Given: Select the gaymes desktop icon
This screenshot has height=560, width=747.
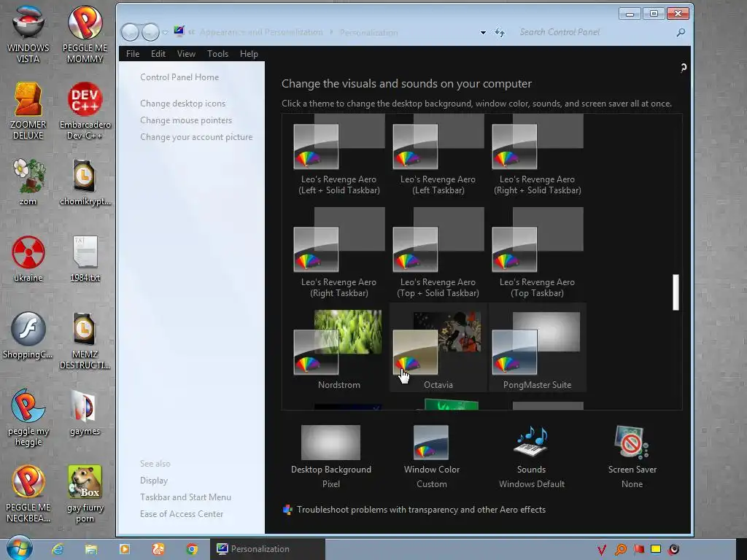Looking at the screenshot, I should click(x=85, y=413).
